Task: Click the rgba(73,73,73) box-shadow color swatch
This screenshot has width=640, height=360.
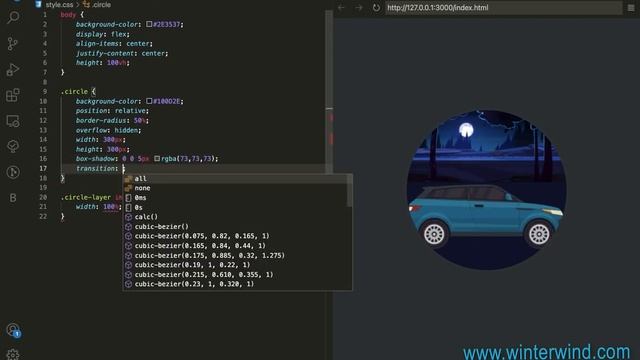Action: click(x=157, y=158)
